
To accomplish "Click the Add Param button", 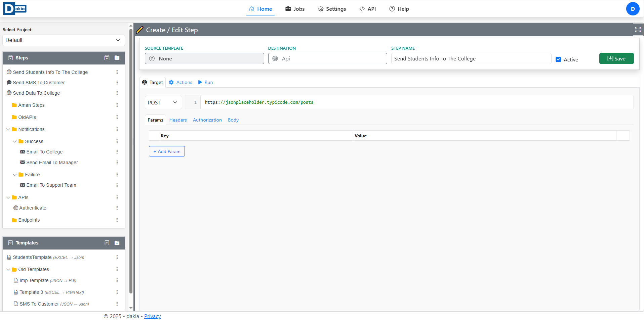I will pos(167,151).
